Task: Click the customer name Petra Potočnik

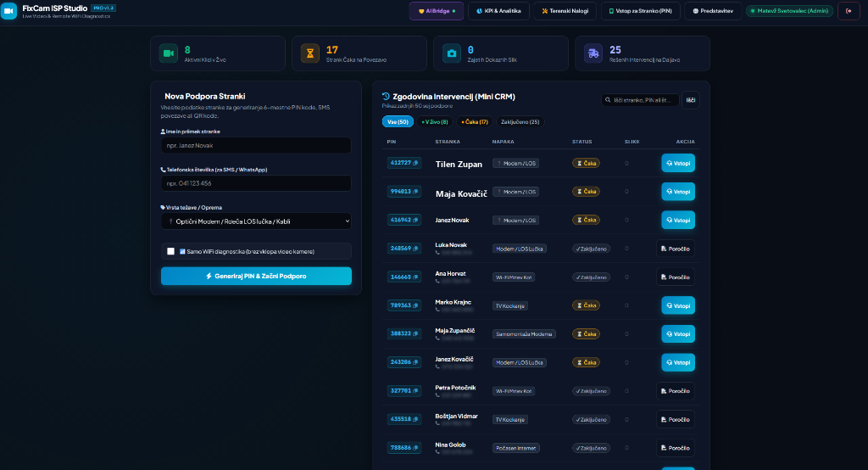Action: coord(455,388)
